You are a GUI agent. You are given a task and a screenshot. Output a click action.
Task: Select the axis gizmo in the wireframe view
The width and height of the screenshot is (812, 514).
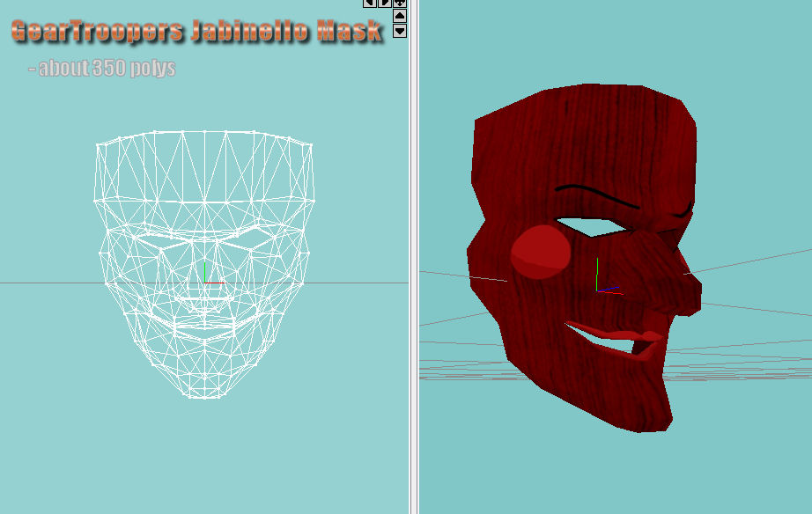coord(204,274)
